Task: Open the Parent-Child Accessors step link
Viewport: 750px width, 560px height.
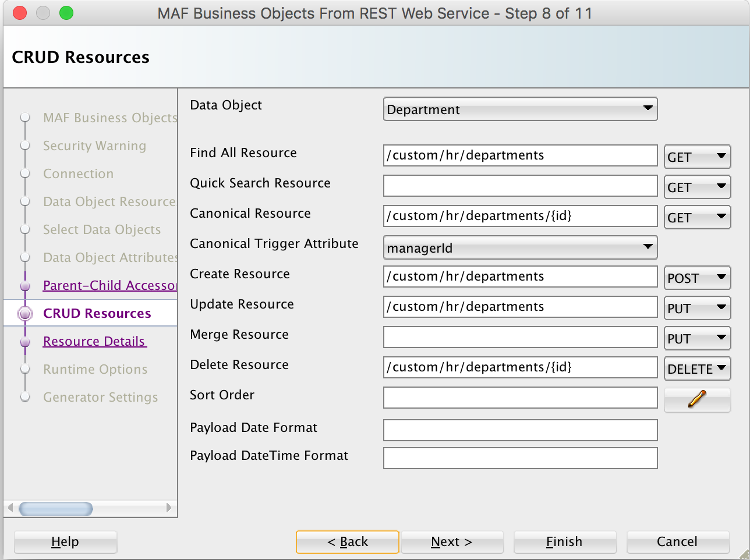Action: 110,285
